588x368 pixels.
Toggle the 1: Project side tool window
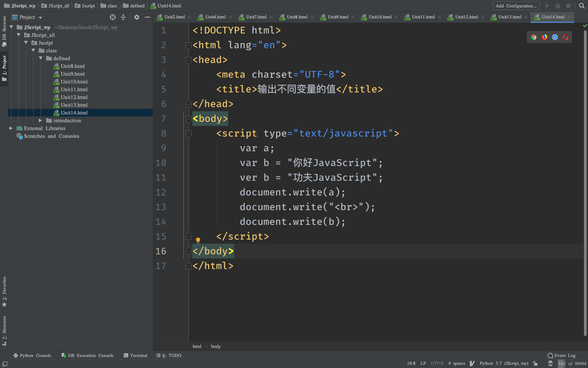coord(4,68)
